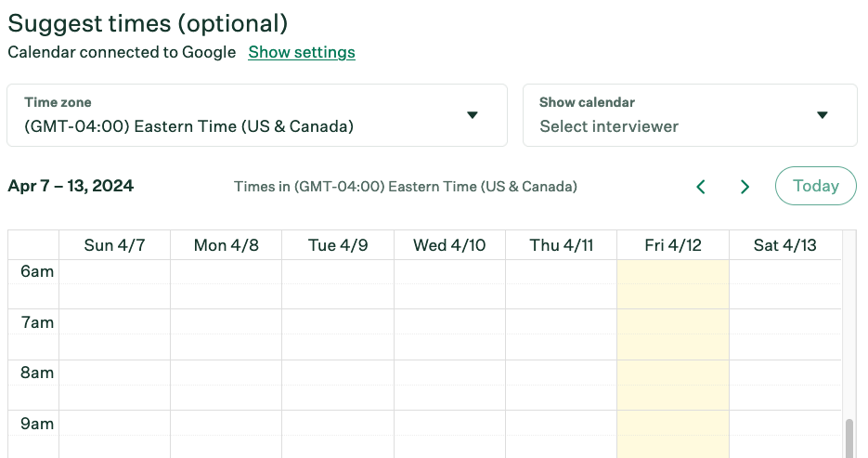Click the Time zone dropdown arrow
The image size is (868, 458).
(x=472, y=115)
